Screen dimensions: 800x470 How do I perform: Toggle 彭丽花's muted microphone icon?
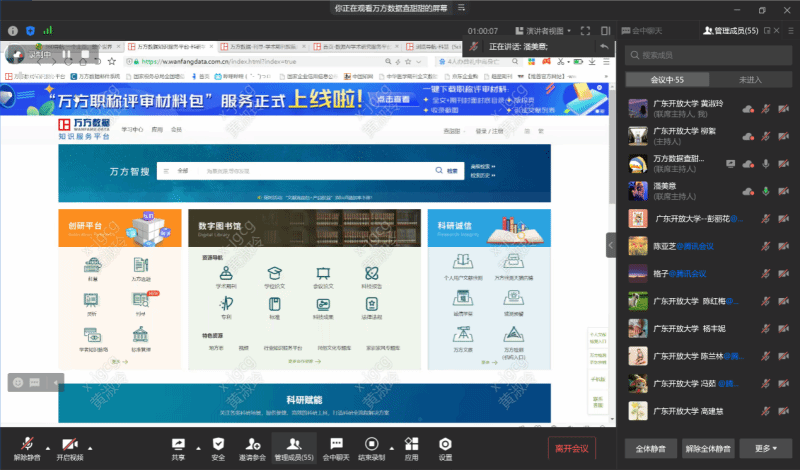pos(765,219)
